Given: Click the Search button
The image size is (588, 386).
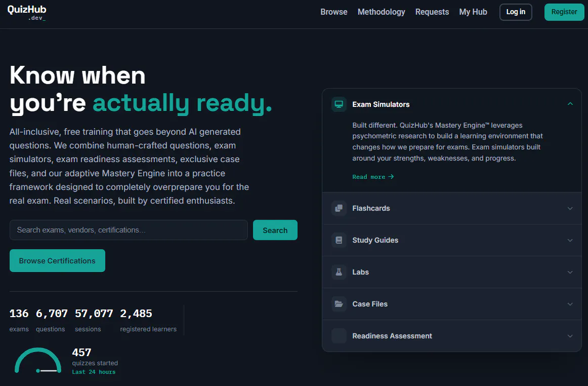Looking at the screenshot, I should [275, 230].
